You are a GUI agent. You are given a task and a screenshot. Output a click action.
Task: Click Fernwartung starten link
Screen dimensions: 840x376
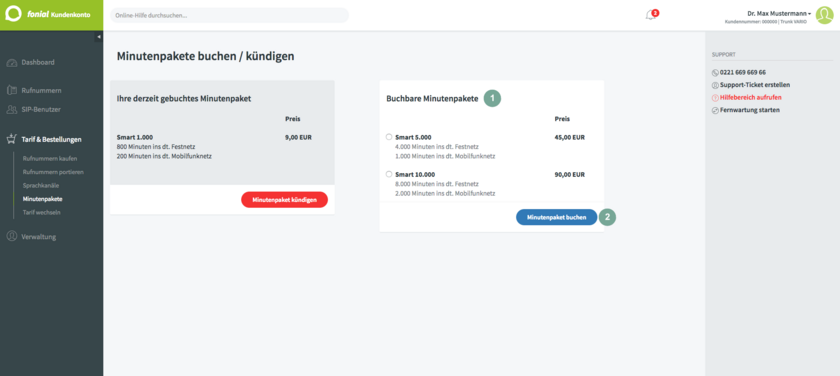[x=750, y=110]
